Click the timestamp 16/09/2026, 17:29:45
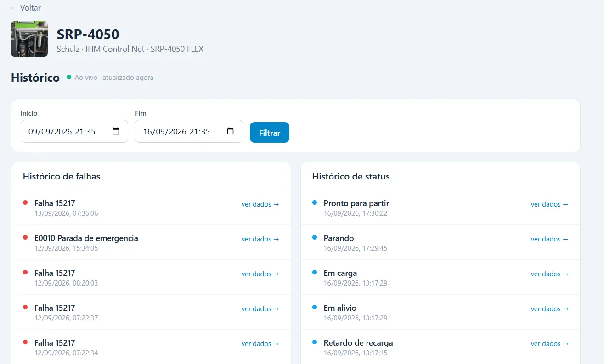 tap(356, 248)
